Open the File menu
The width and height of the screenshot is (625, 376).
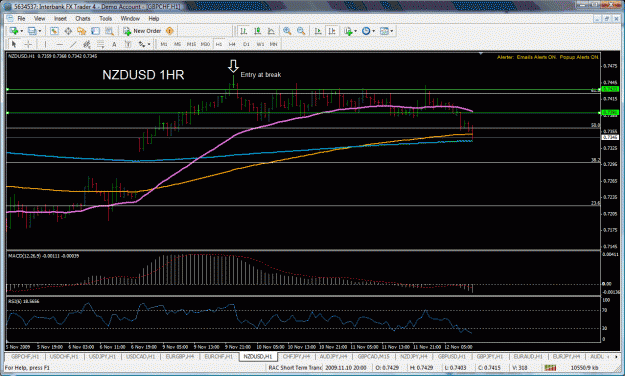[21, 18]
